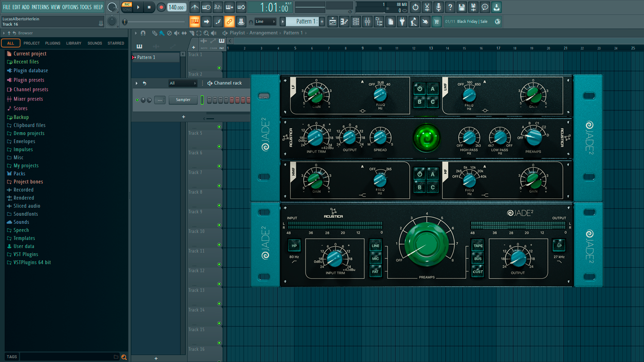Screen dimensions: 644x362
Task: Toggle the Sampler channel green mute LED
Action: (x=137, y=100)
